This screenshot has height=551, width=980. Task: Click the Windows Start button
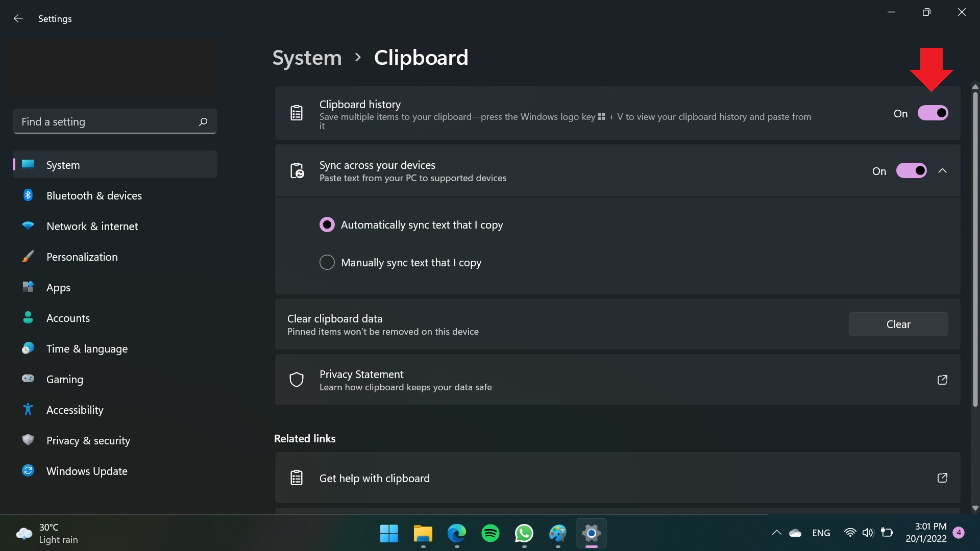click(389, 533)
